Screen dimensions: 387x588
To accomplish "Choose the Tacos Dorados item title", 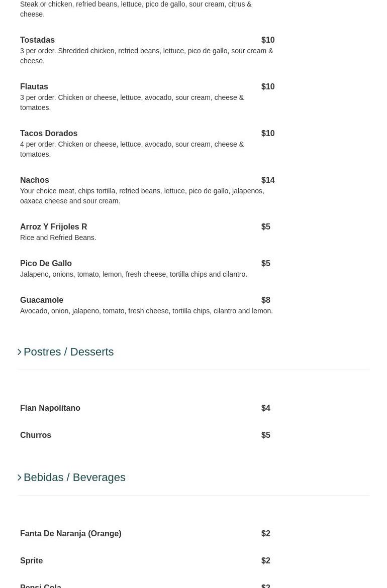I will coord(49,134).
